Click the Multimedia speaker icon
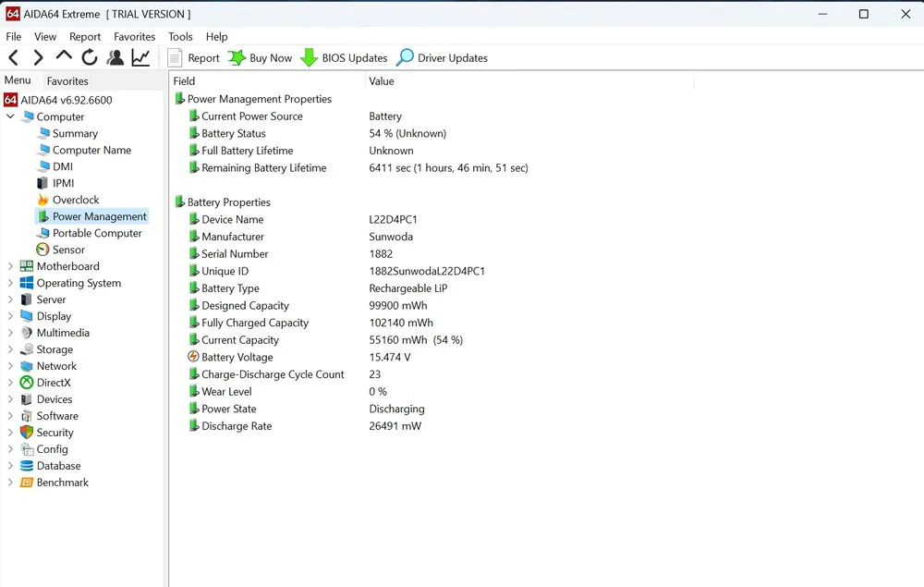This screenshot has width=924, height=587. tap(27, 333)
